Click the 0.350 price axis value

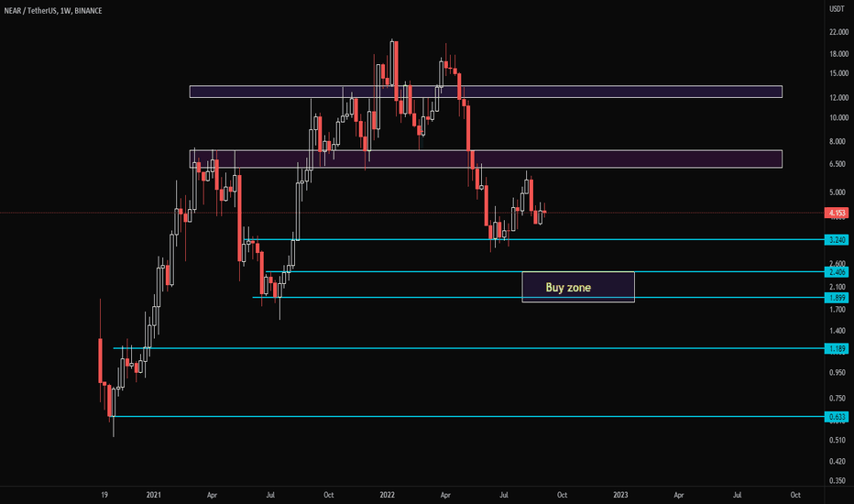838,481
